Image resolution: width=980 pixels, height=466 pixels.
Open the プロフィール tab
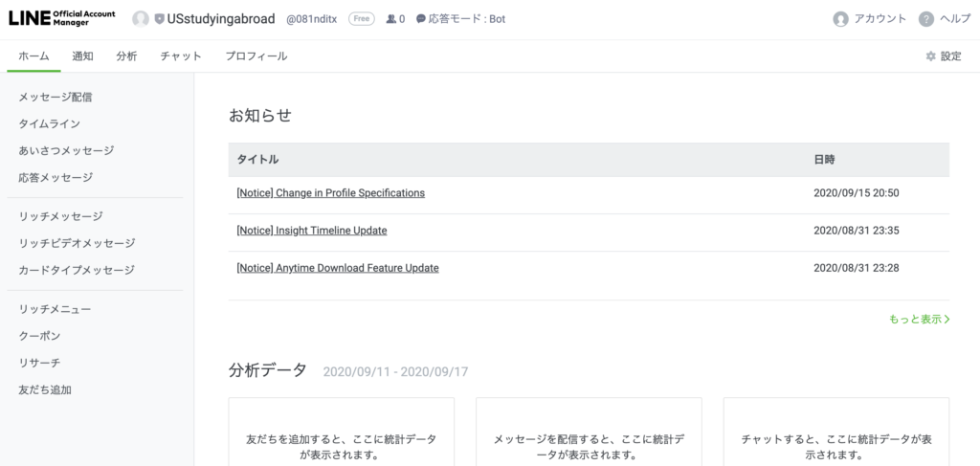click(256, 56)
